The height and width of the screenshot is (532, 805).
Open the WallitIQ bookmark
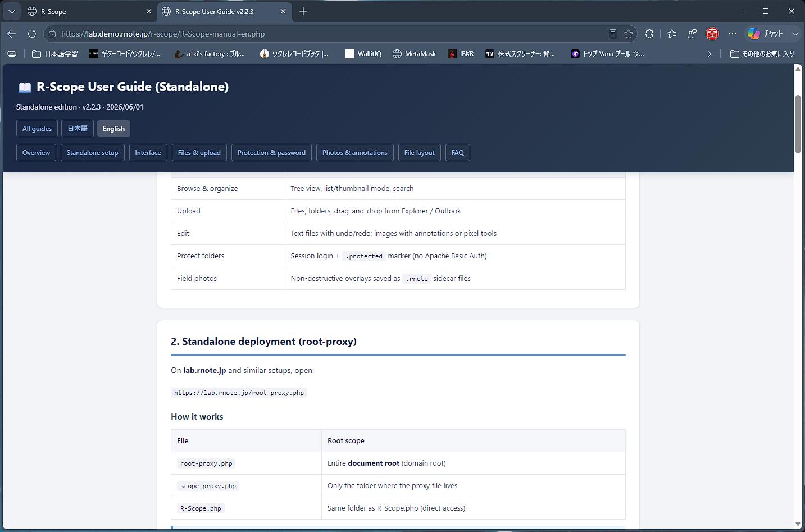click(363, 54)
